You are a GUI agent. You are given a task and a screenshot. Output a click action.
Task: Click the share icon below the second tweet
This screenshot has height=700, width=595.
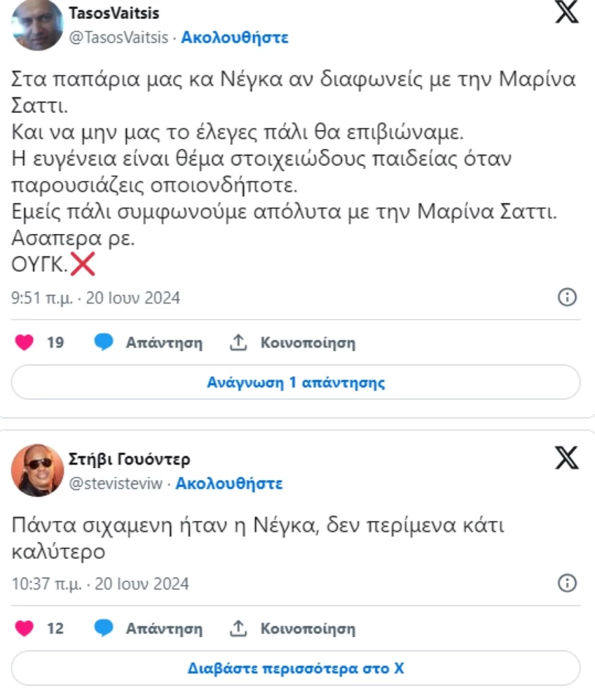[238, 628]
